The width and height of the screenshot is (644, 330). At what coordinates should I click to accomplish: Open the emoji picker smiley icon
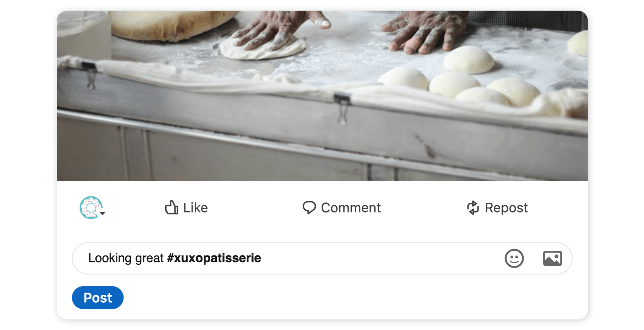point(514,258)
